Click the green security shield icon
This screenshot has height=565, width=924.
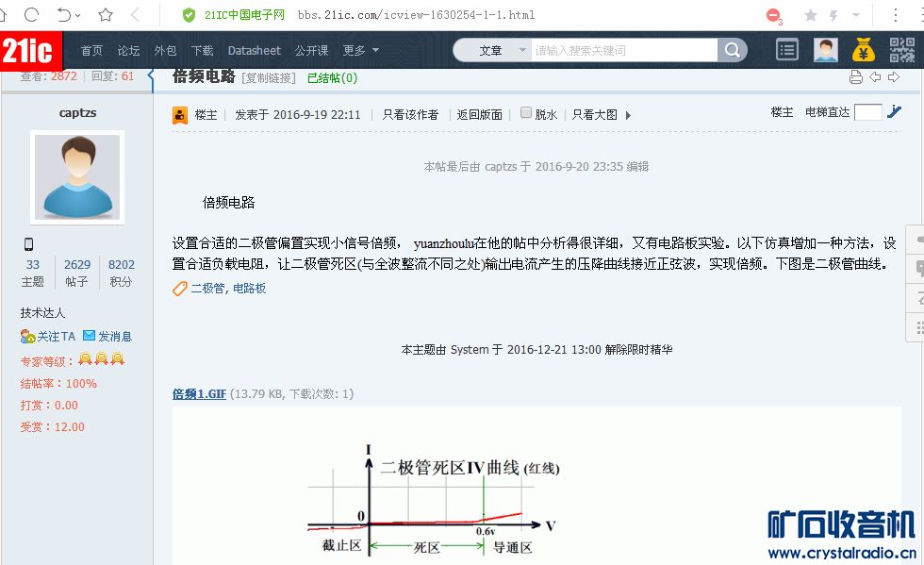(x=190, y=15)
